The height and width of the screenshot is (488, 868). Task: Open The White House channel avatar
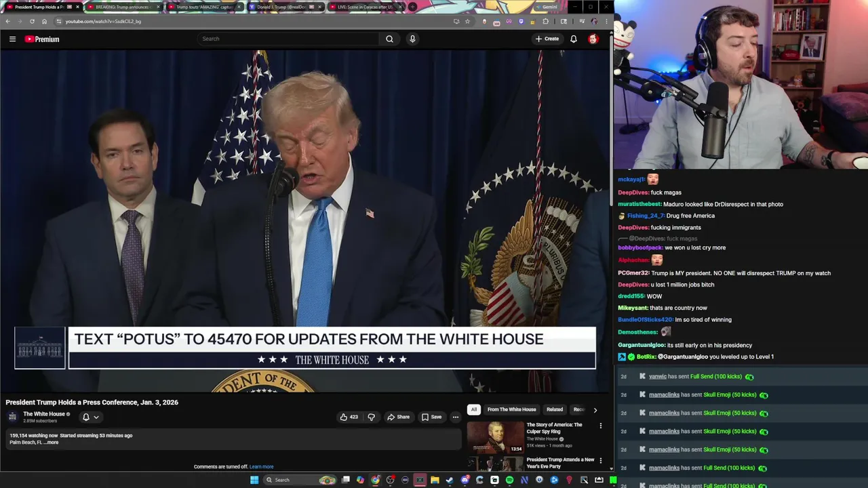point(12,417)
